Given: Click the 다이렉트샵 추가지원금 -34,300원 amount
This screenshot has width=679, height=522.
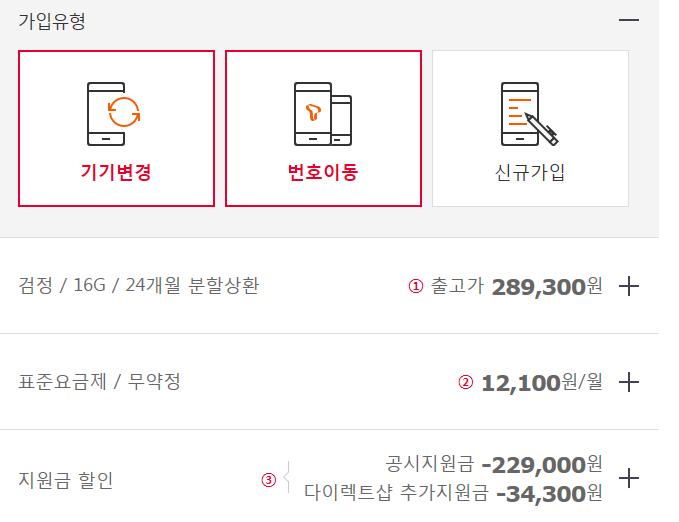Looking at the screenshot, I should [453, 493].
